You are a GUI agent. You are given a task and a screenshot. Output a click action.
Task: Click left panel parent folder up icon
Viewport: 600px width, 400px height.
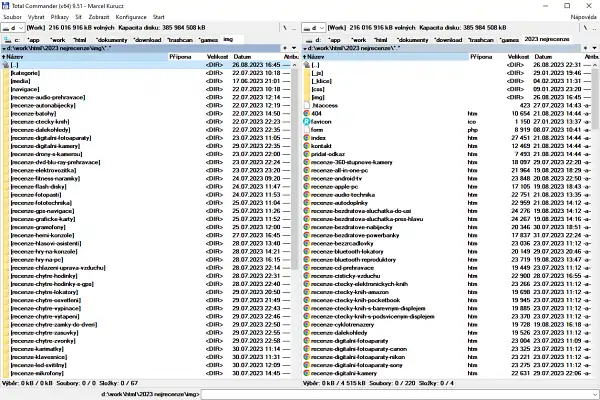click(x=5, y=65)
